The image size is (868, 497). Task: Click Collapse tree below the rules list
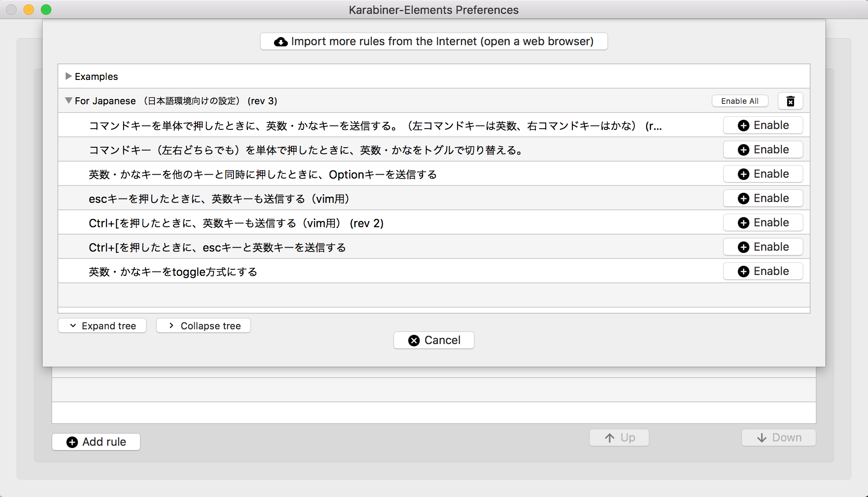coord(203,325)
